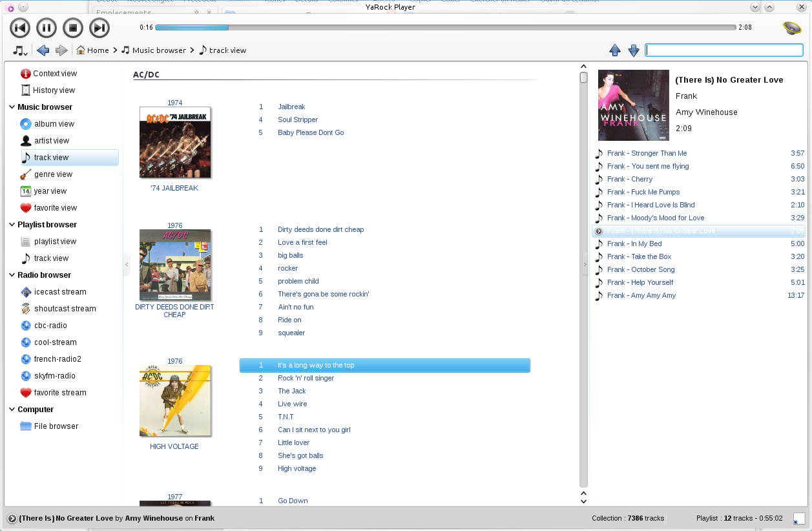Viewport: 812px width, 531px height.
Task: Open the volume speaker control
Action: (792, 28)
